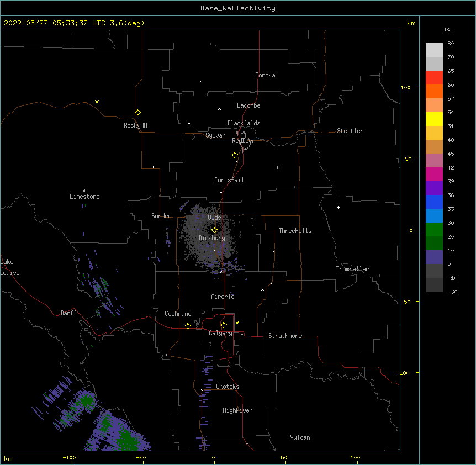Click the Banff label

68,313
